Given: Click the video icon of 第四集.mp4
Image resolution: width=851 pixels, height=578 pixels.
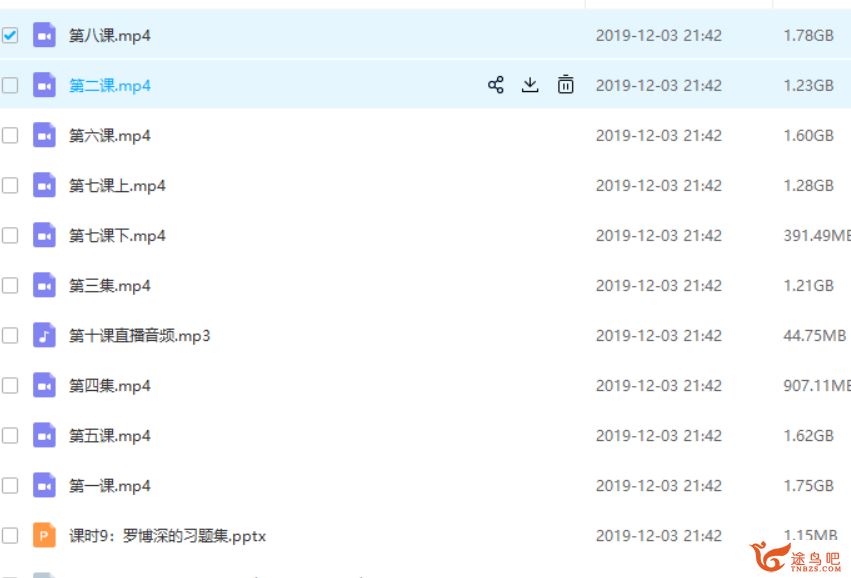Looking at the screenshot, I should pyautogui.click(x=44, y=385).
